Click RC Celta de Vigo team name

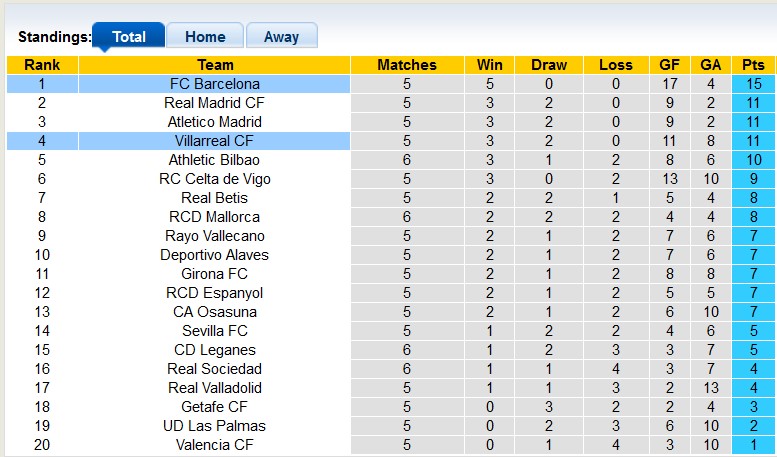click(215, 179)
